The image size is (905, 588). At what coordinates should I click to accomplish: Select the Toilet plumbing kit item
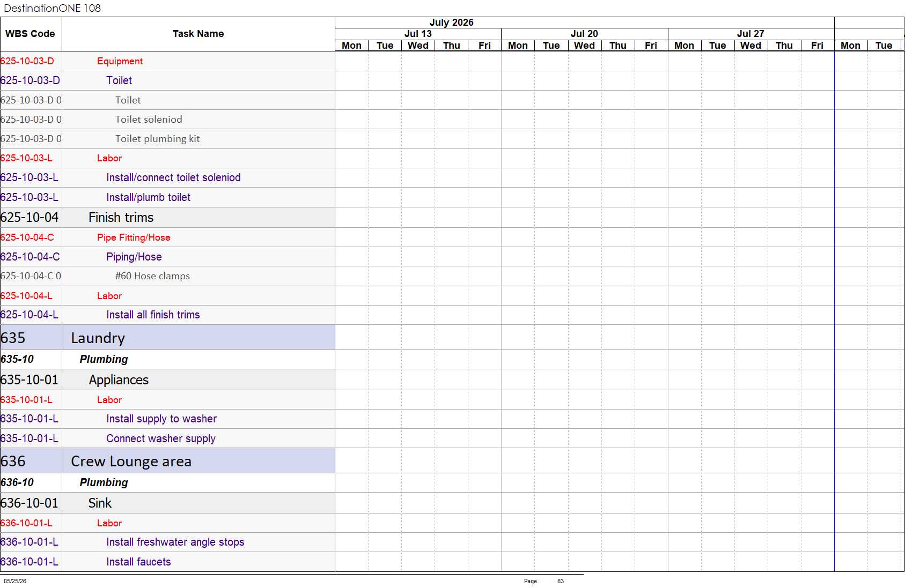157,139
